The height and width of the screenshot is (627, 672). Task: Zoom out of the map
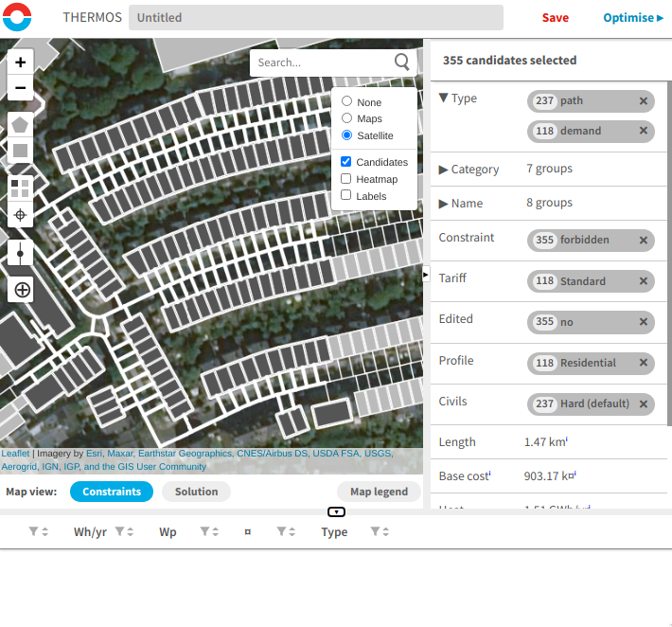coord(20,88)
